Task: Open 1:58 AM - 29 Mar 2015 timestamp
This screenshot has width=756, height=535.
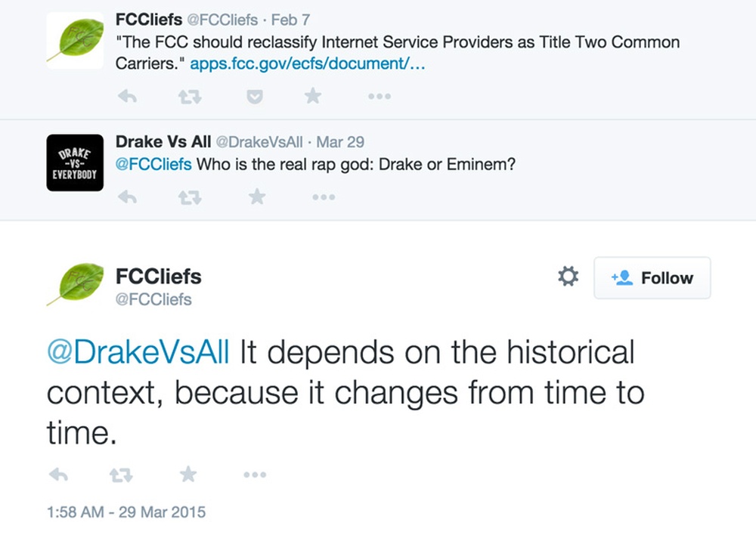Action: click(125, 512)
